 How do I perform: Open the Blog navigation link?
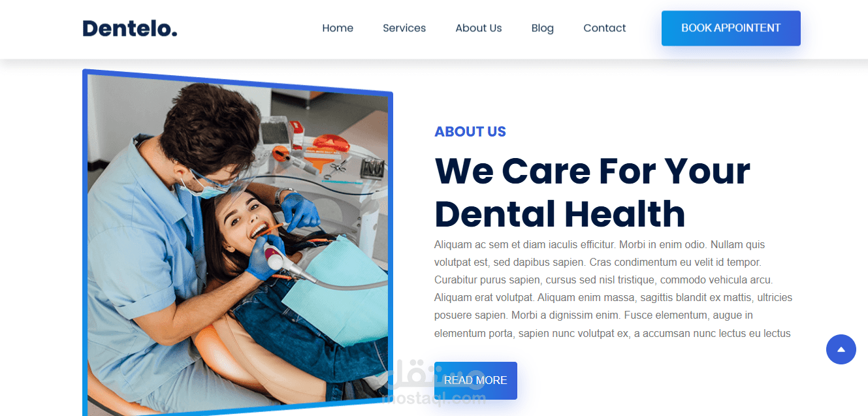(543, 28)
